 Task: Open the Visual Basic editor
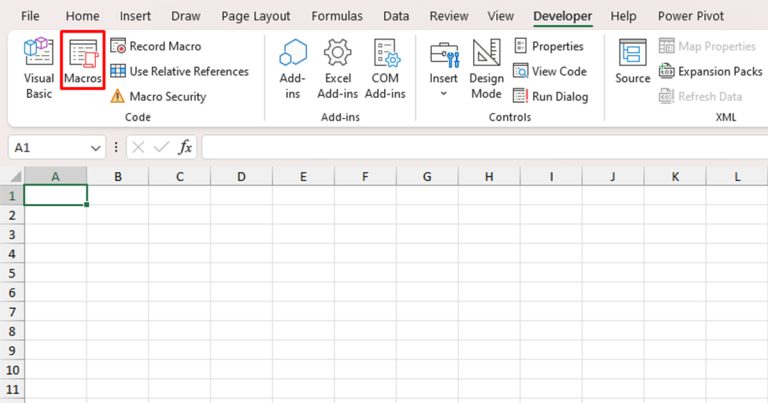pos(39,68)
